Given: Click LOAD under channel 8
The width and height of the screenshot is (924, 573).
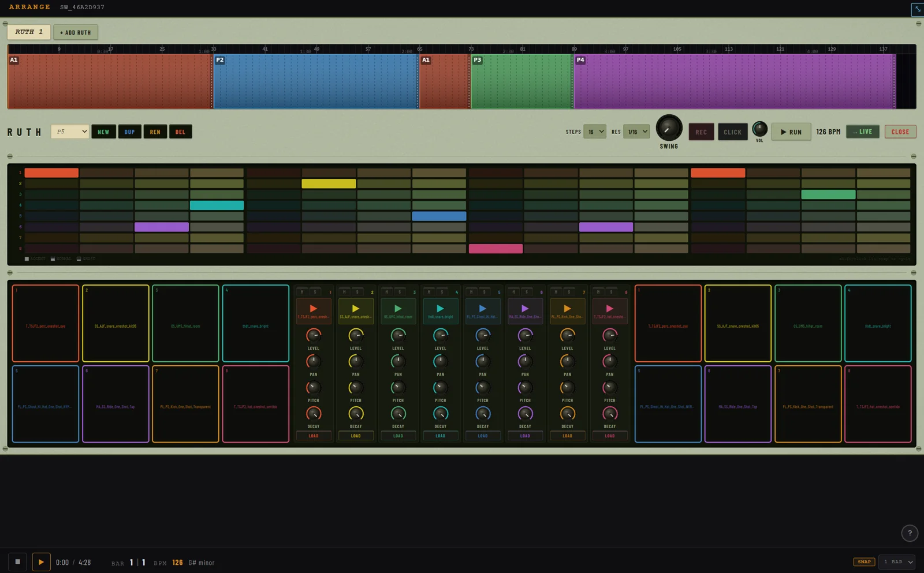Looking at the screenshot, I should pyautogui.click(x=609, y=436).
